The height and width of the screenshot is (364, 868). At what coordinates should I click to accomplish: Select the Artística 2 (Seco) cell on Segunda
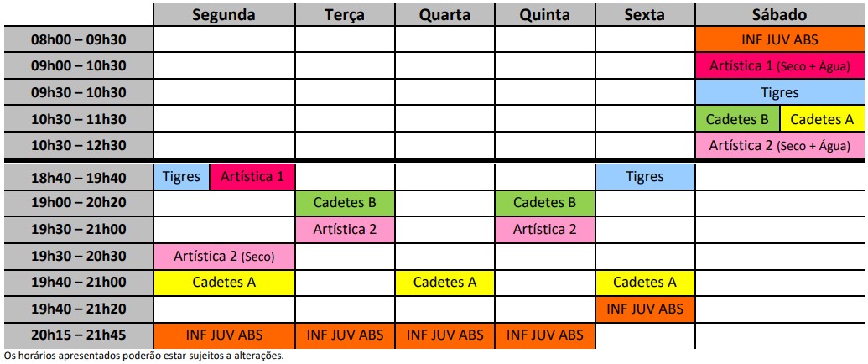pos(224,256)
